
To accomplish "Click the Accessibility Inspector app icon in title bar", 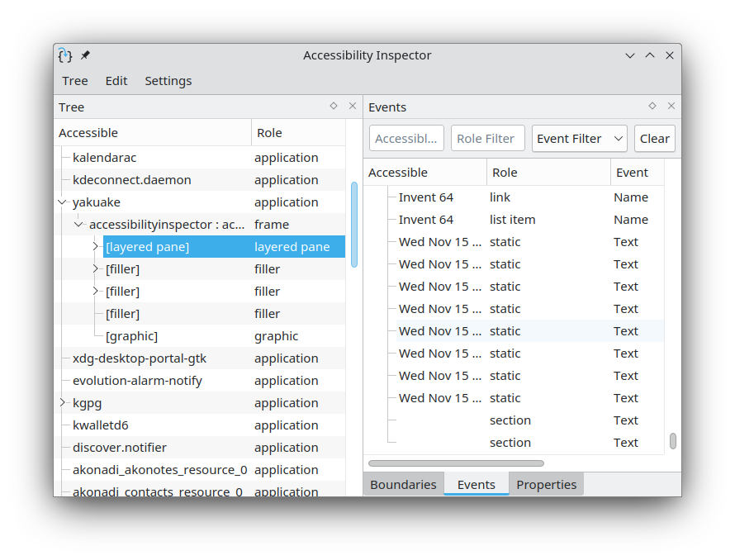I will pyautogui.click(x=65, y=55).
